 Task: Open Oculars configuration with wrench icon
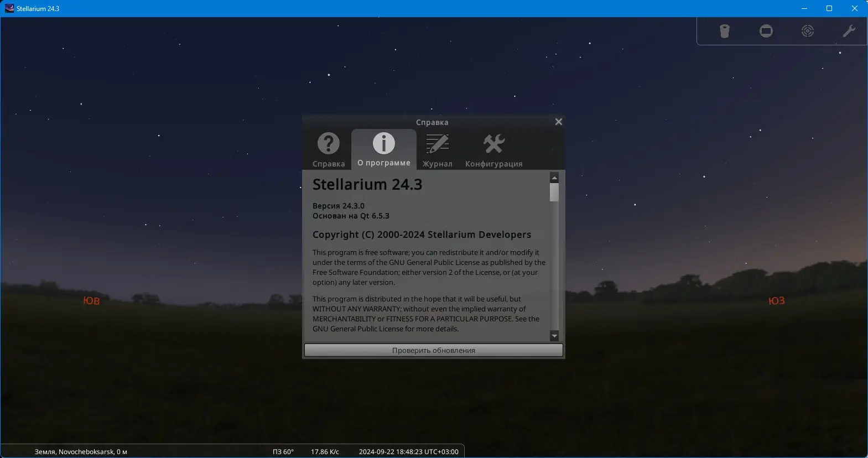coord(849,31)
